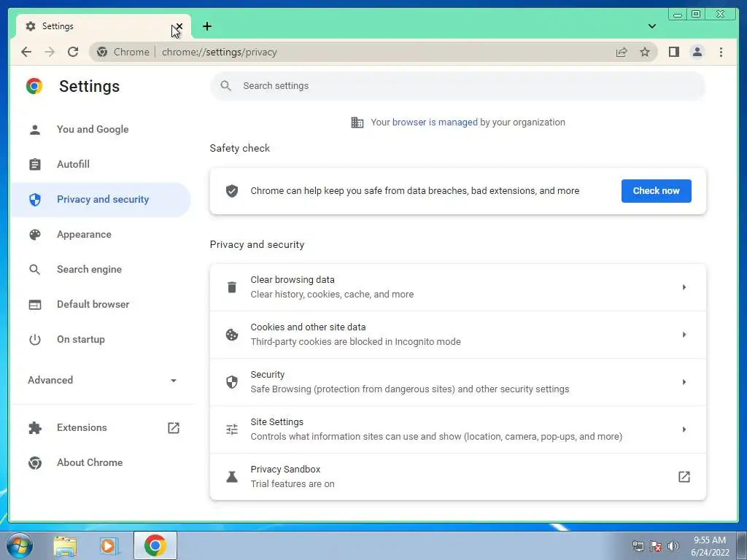Open Windows Media Player from taskbar
Screen dimensions: 747x560
pos(109,545)
